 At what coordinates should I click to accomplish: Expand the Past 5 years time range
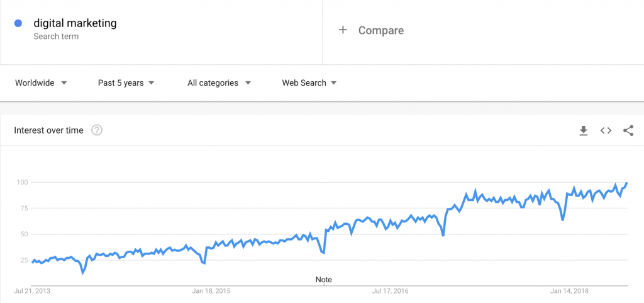(x=126, y=83)
